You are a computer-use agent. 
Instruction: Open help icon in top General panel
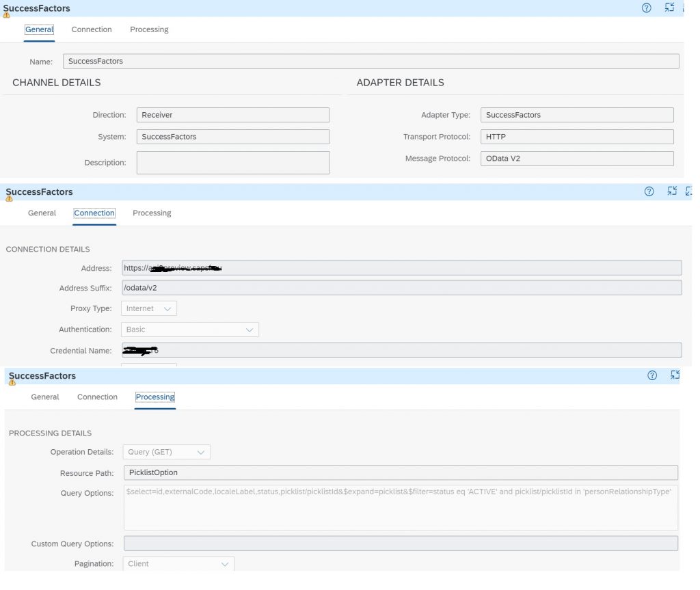pos(646,8)
